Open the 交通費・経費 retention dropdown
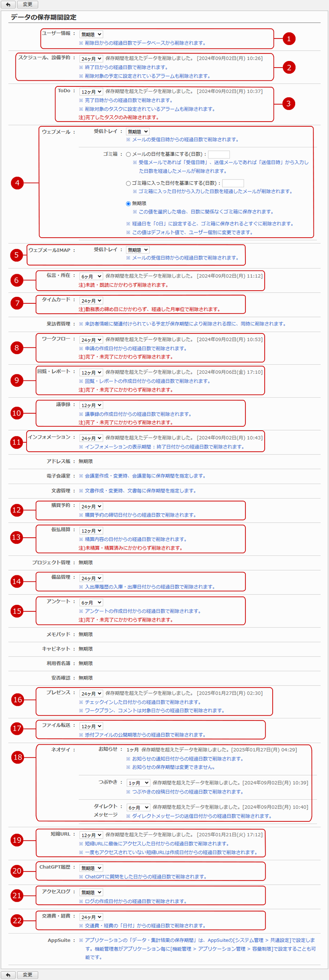Viewport: 329px width, 980px height. tap(91, 917)
